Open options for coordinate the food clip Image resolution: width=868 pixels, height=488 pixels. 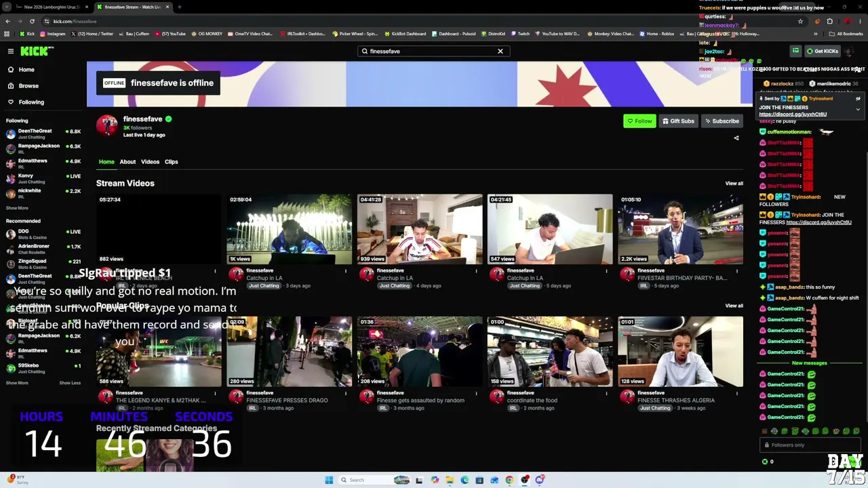(x=607, y=394)
